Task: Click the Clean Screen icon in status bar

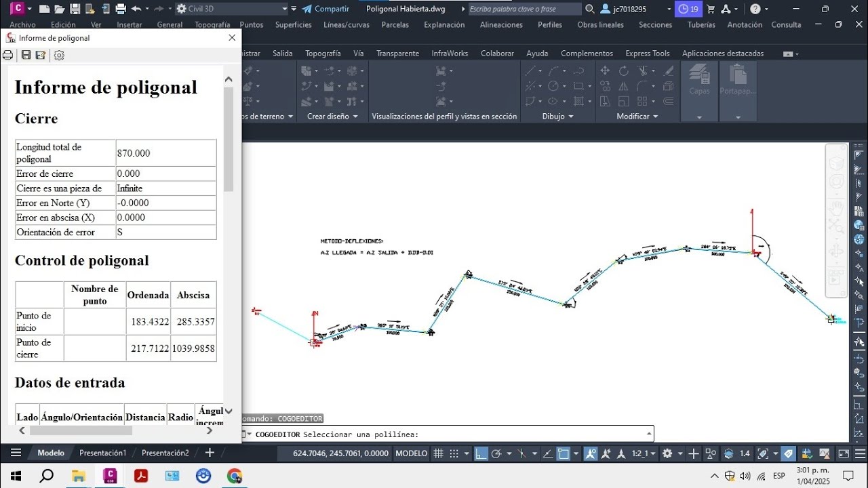Action: 844,453
